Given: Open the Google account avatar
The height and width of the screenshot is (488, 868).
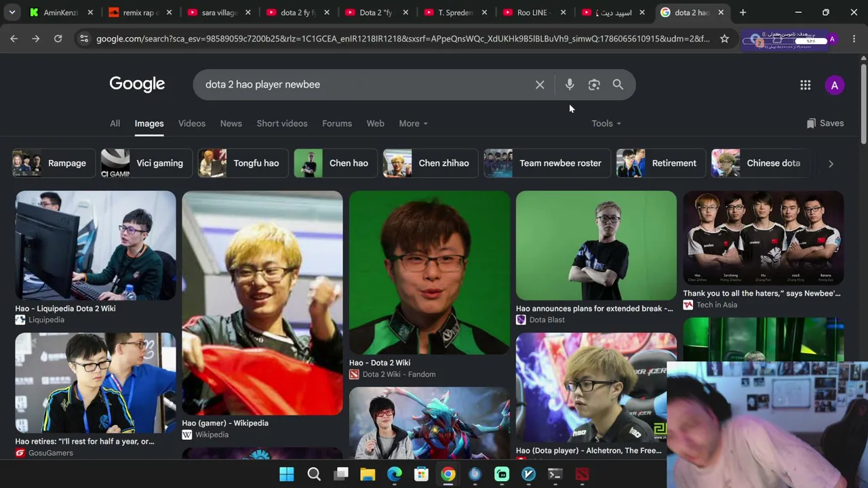Looking at the screenshot, I should [x=835, y=85].
